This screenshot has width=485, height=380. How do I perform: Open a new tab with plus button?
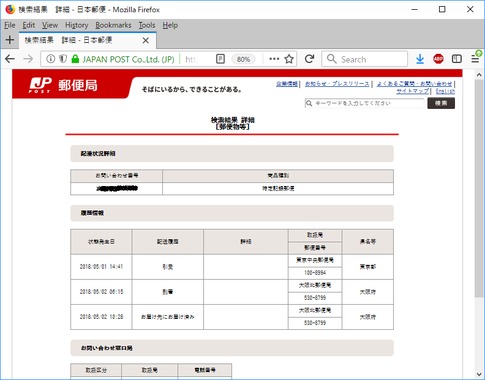point(10,40)
